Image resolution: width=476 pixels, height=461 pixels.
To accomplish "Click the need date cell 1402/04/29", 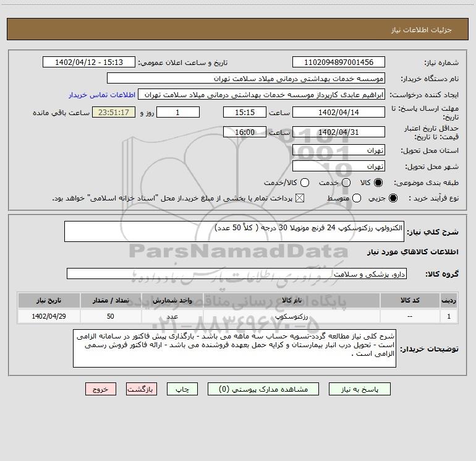I will [49, 316].
